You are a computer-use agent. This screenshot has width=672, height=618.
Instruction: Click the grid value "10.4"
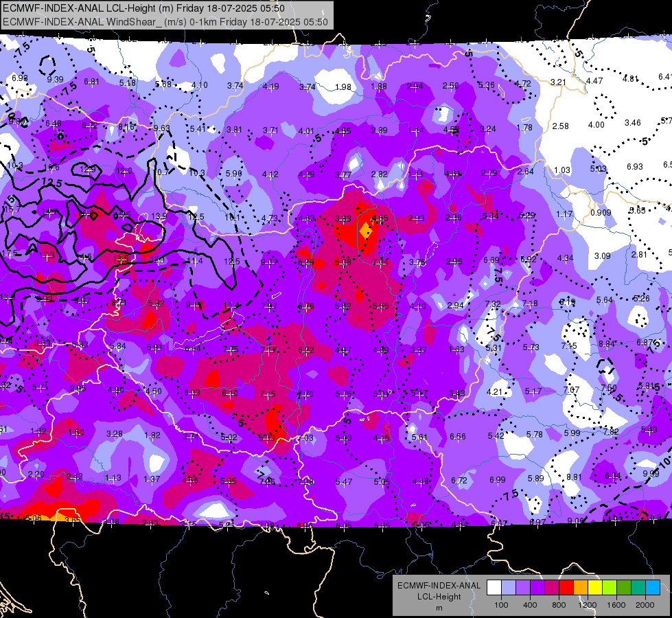pos(231,306)
